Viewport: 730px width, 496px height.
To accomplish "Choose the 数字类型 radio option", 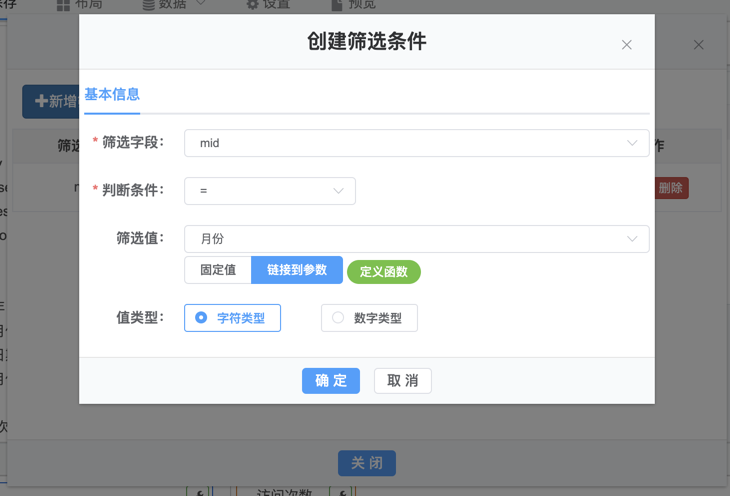I will [368, 318].
